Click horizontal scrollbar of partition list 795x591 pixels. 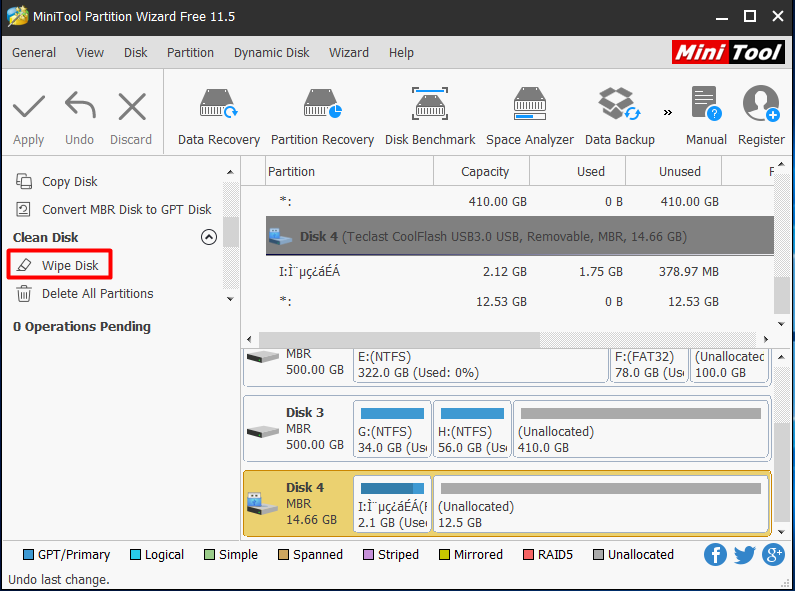(399, 339)
